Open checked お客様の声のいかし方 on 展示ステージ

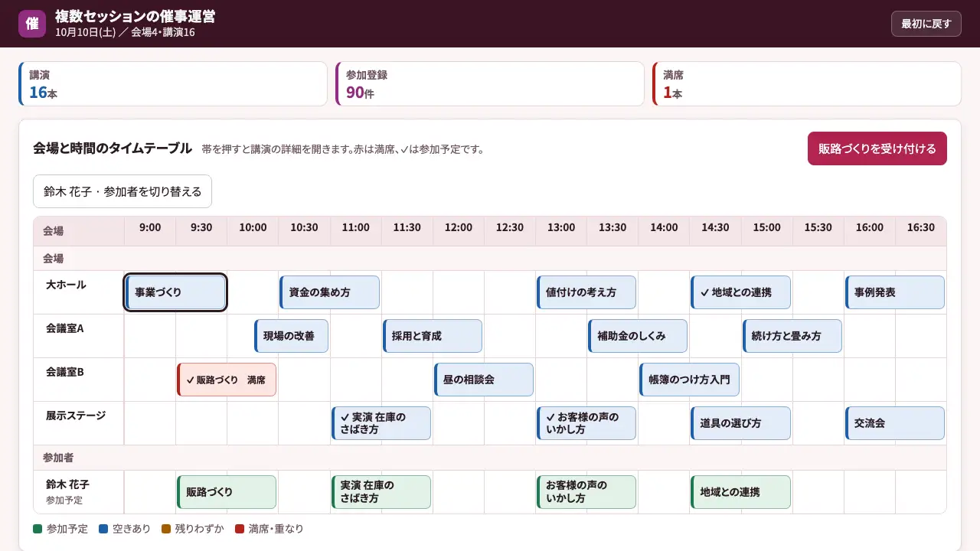click(586, 423)
